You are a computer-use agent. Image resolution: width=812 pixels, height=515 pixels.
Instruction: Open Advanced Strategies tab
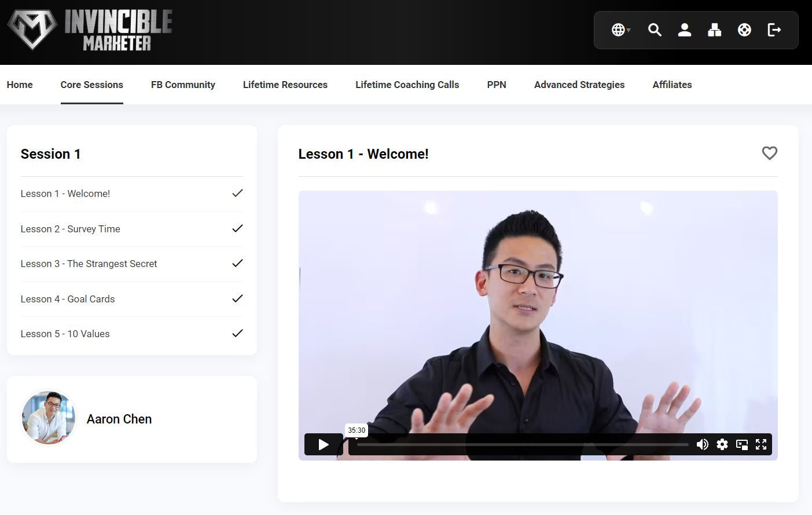point(579,85)
